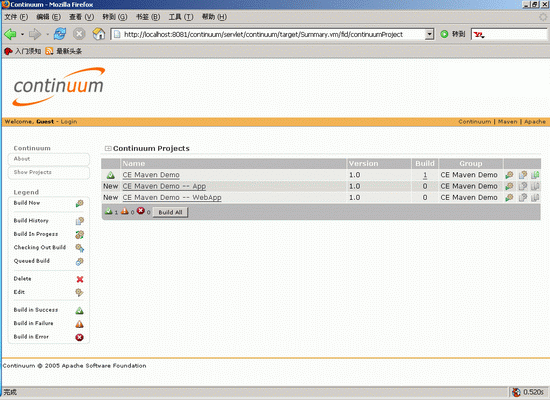
Task: Open the 工具 (T) menu
Action: (x=181, y=17)
